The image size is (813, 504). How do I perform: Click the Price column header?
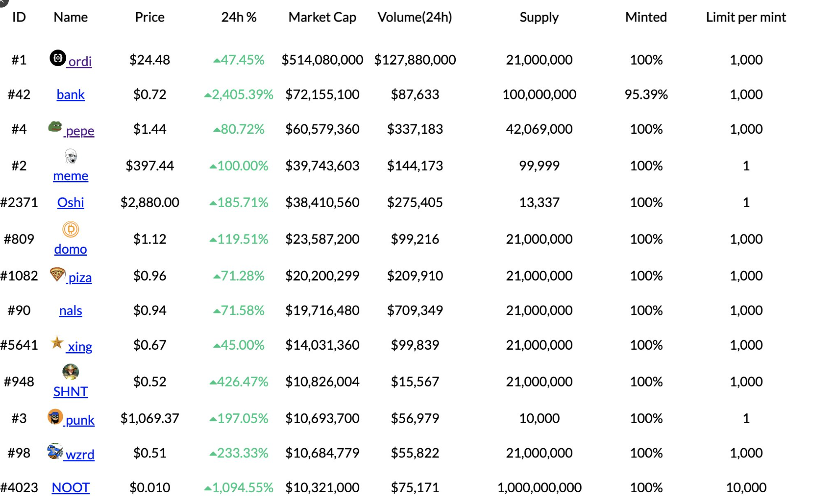click(150, 17)
